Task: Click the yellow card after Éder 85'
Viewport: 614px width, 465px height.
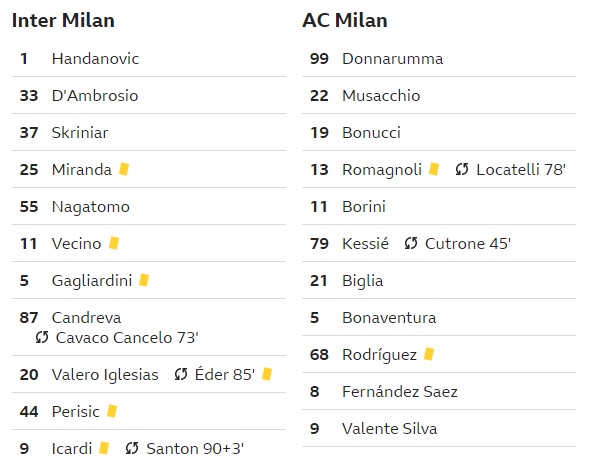Action: point(267,374)
